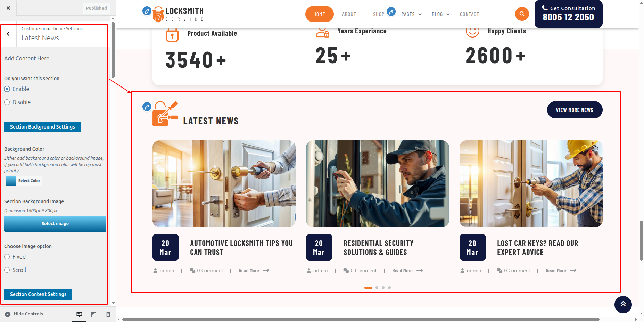Image resolution: width=644 pixels, height=322 pixels.
Task: Expand the Blog dropdown menu
Action: click(x=440, y=14)
